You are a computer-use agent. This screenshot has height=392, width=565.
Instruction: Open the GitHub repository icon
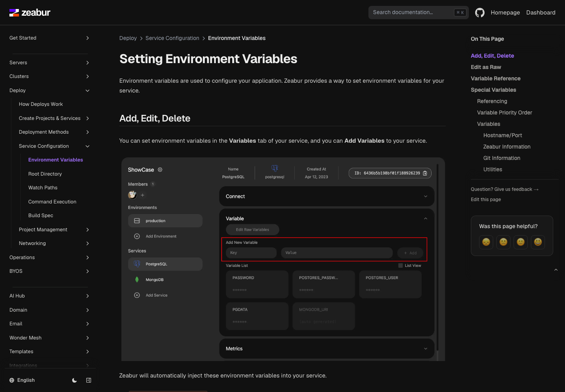tap(479, 13)
